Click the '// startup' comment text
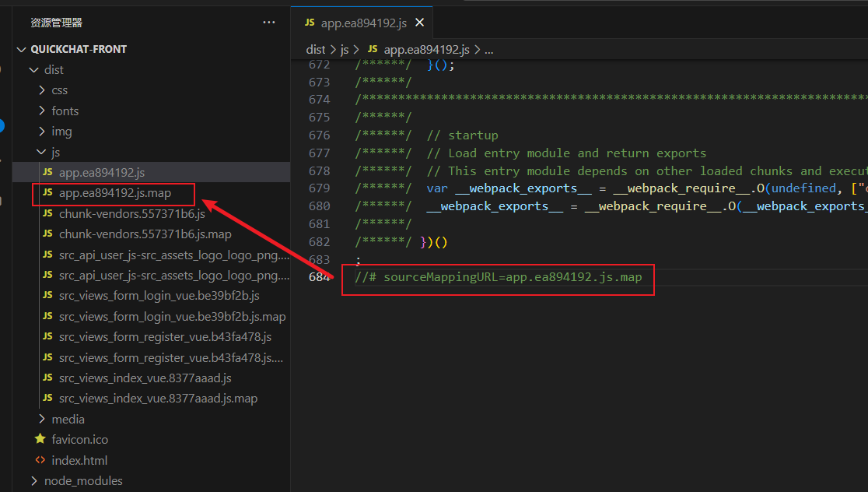 [x=462, y=135]
